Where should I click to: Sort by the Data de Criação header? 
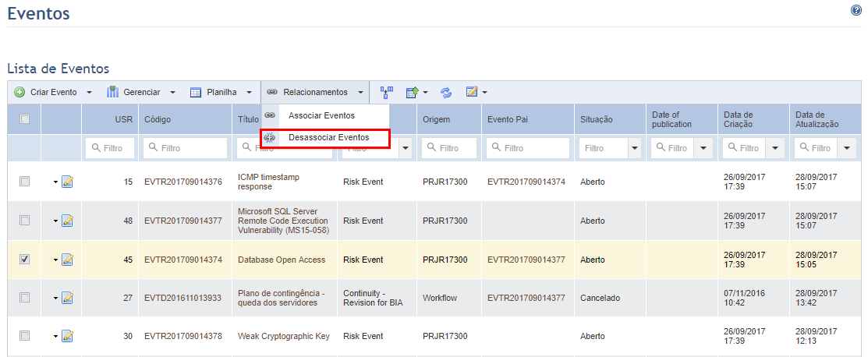[739, 119]
